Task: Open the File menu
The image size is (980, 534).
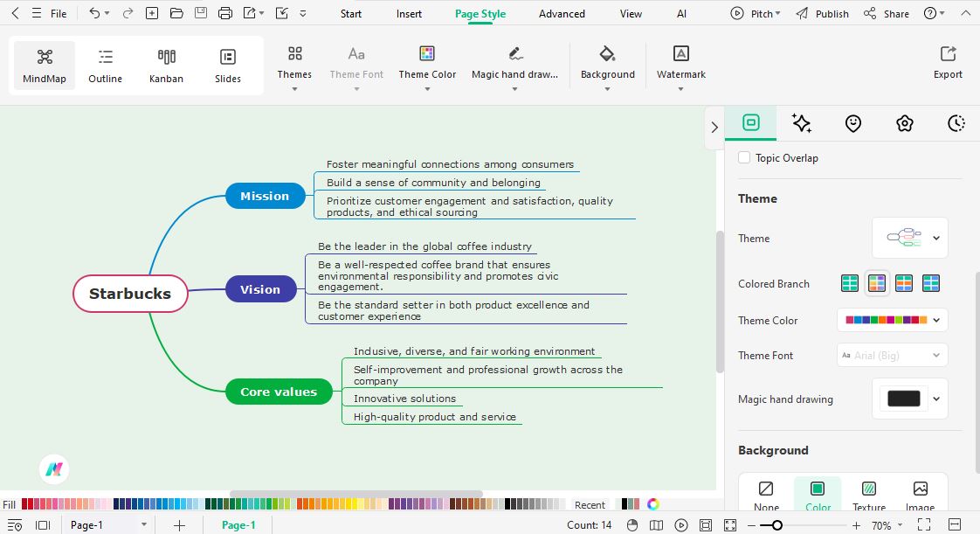Action: 59,14
